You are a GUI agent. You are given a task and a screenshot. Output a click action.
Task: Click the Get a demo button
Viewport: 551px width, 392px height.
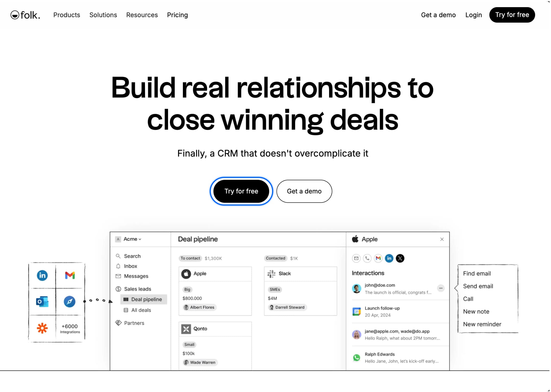(x=304, y=191)
